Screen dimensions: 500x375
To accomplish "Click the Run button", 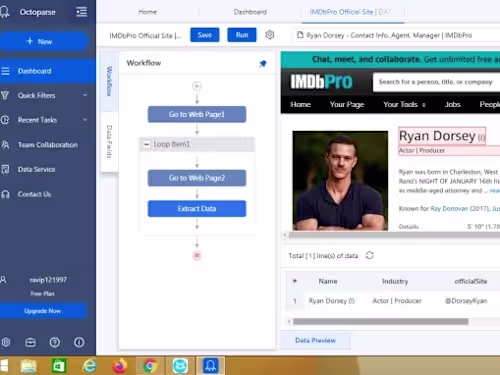I will pyautogui.click(x=242, y=35).
